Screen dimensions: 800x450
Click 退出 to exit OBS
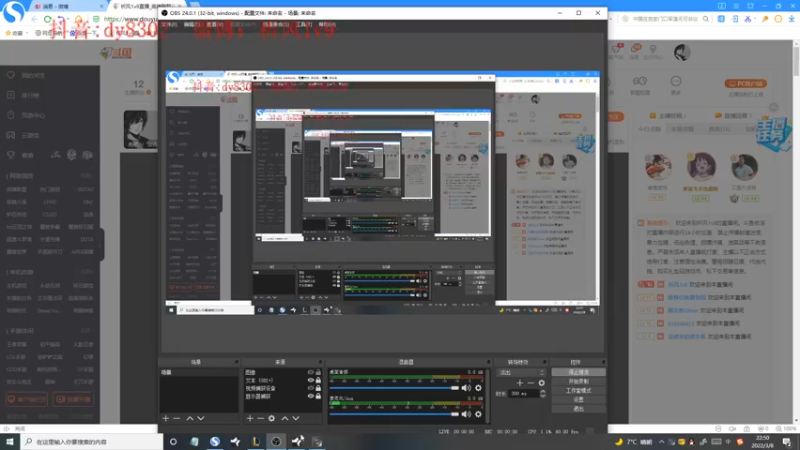tap(578, 409)
